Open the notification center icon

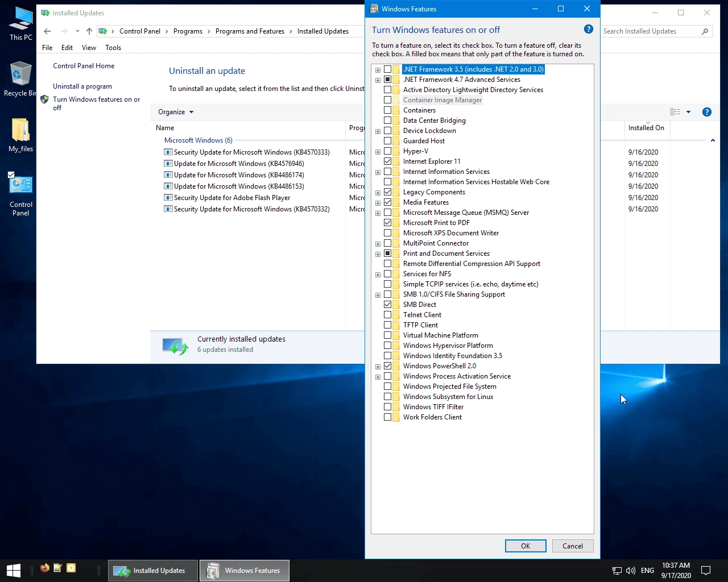pyautogui.click(x=706, y=571)
